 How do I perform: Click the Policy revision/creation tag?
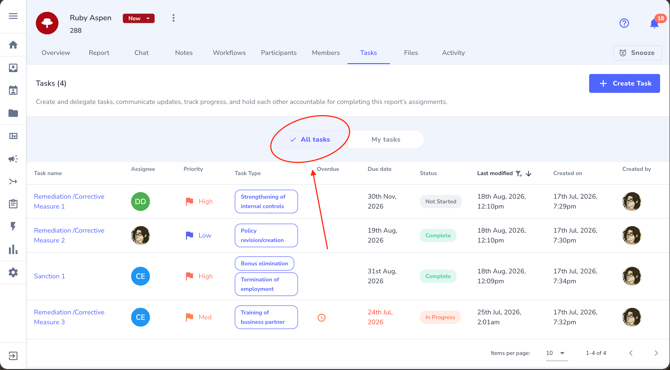(x=266, y=235)
